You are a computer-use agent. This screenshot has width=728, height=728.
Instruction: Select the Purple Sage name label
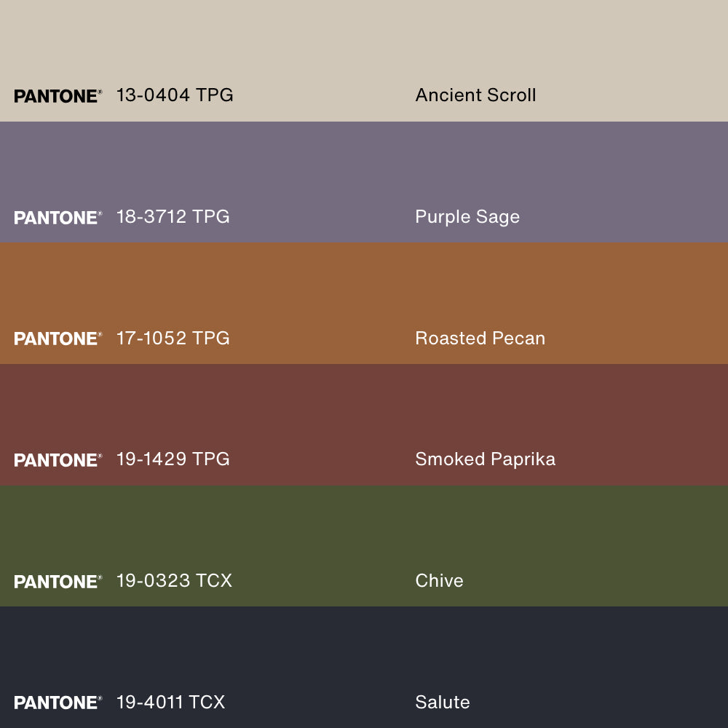(467, 217)
